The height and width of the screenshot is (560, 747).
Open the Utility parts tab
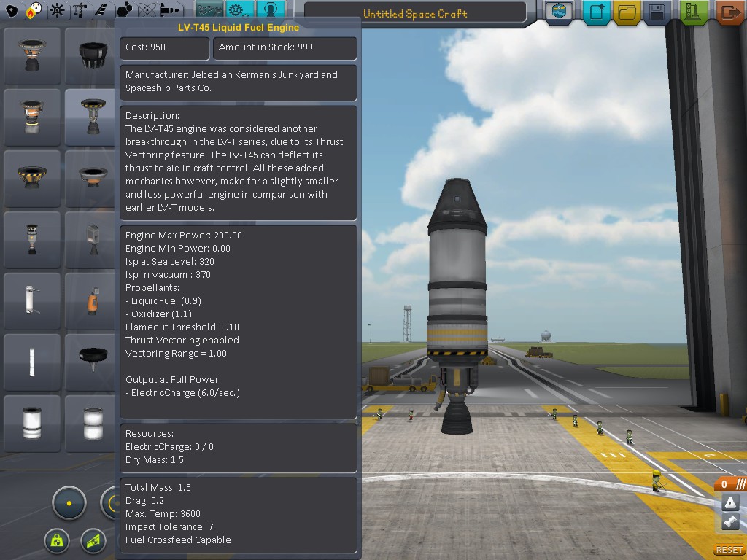[x=124, y=10]
